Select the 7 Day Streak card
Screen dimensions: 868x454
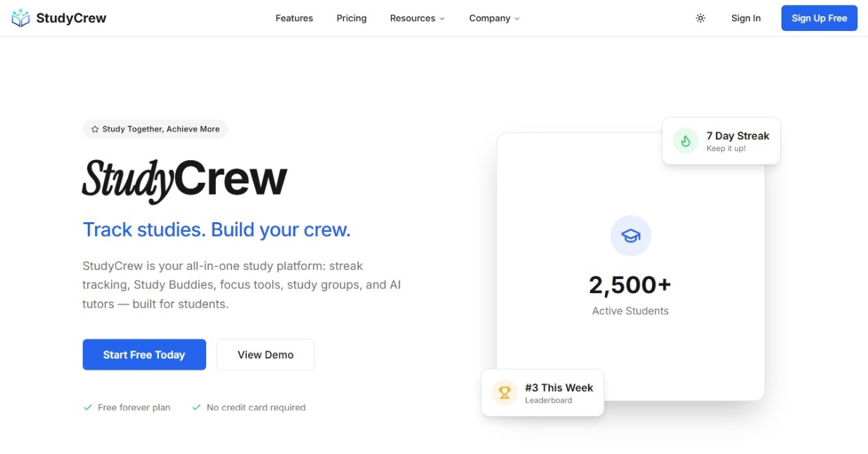click(x=721, y=141)
